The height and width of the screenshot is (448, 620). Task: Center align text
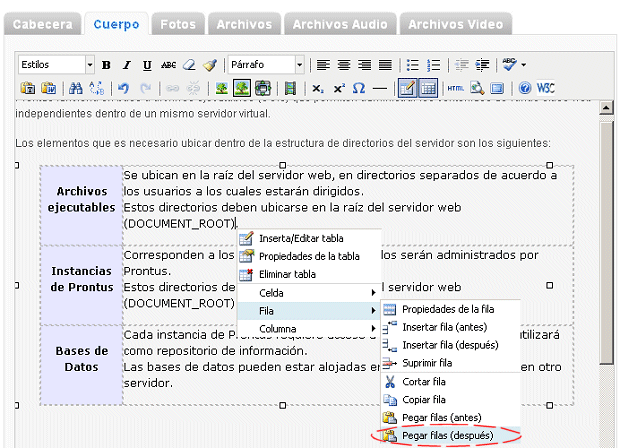coord(344,65)
